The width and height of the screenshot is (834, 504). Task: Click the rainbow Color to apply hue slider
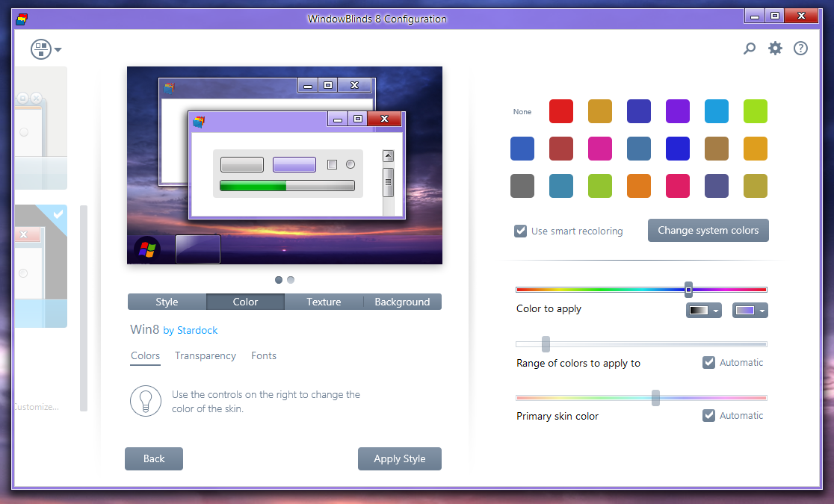pos(641,290)
